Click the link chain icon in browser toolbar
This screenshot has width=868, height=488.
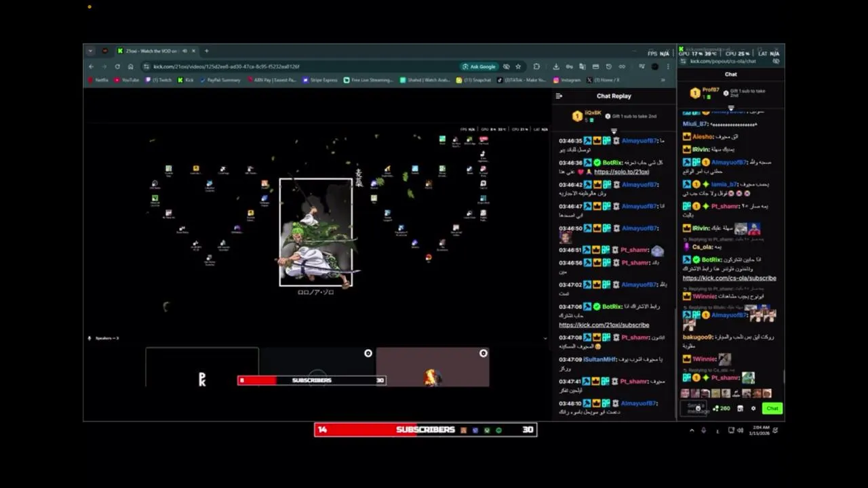[x=622, y=66]
